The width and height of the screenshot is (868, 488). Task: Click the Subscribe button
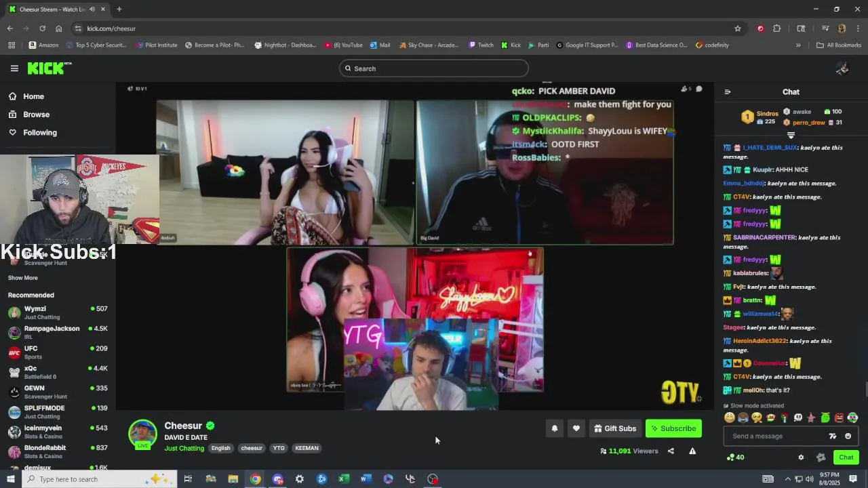tap(673, 428)
